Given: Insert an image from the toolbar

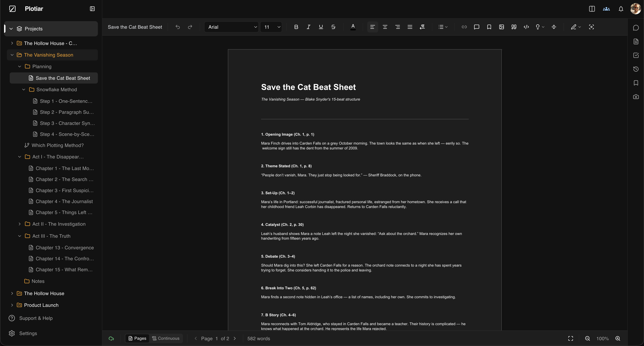Looking at the screenshot, I should coord(501,27).
